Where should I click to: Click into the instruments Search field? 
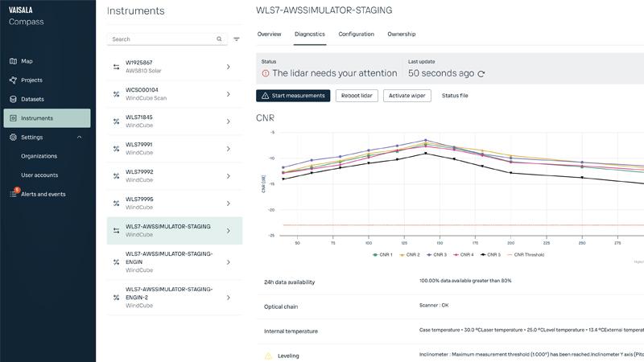[161, 39]
